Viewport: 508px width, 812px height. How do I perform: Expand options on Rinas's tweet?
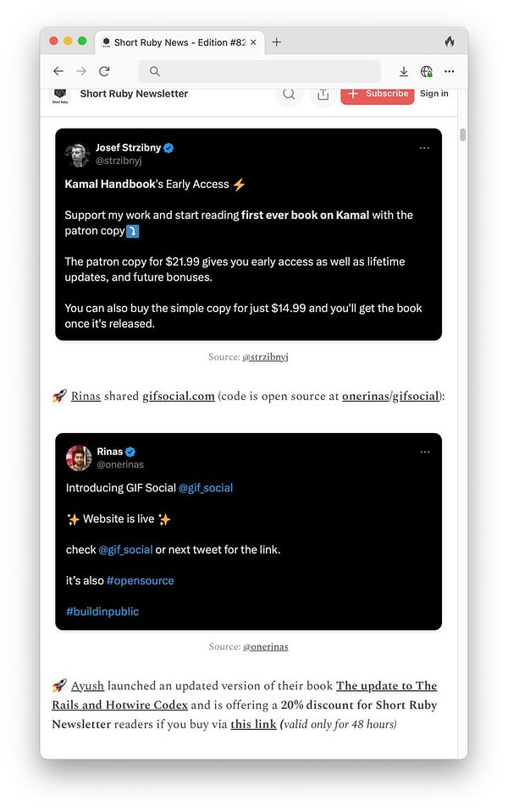(425, 452)
